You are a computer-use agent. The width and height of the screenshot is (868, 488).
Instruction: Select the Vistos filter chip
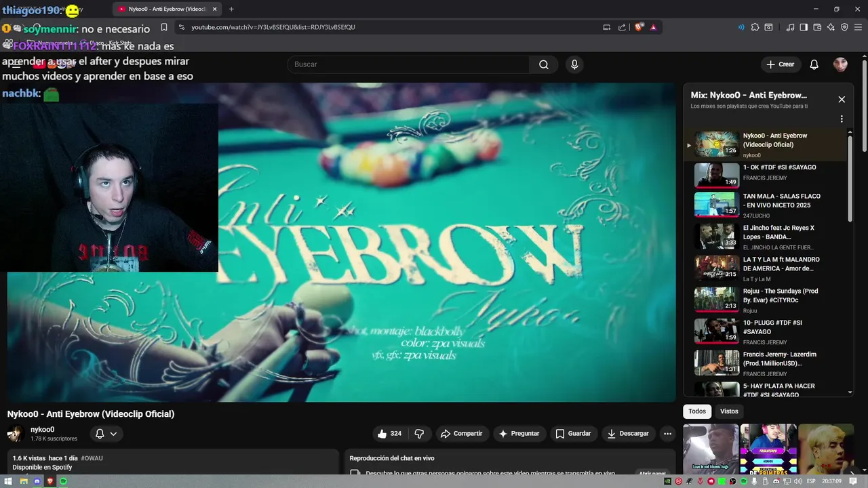point(729,411)
